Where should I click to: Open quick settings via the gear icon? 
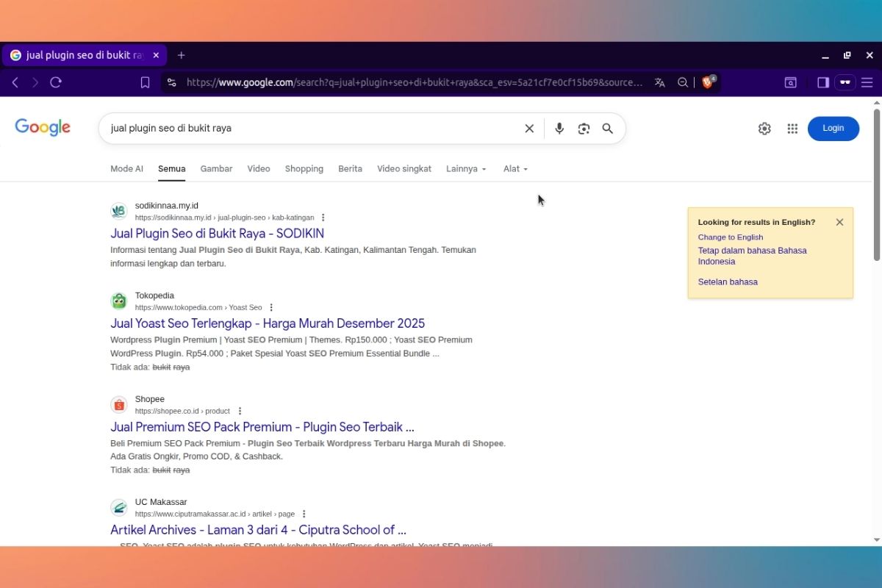(x=764, y=128)
